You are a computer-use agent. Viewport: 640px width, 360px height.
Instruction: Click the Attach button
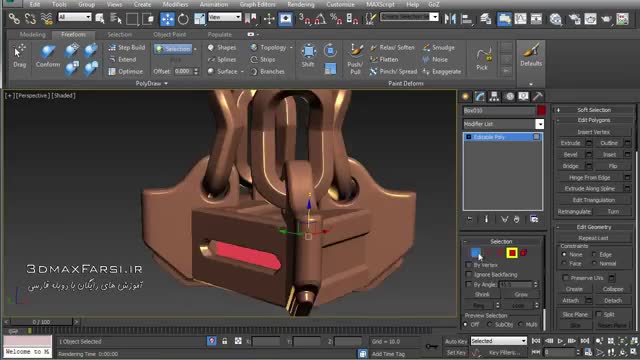pyautogui.click(x=571, y=300)
